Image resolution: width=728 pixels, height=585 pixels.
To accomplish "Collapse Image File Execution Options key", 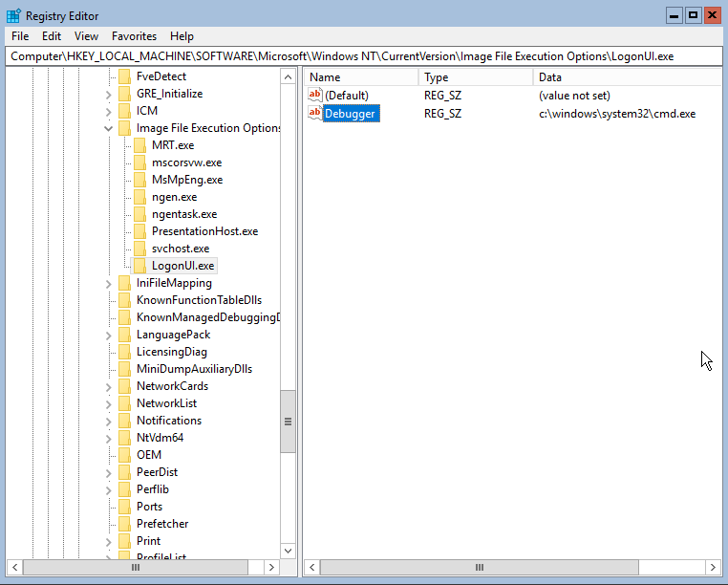I will 109,128.
